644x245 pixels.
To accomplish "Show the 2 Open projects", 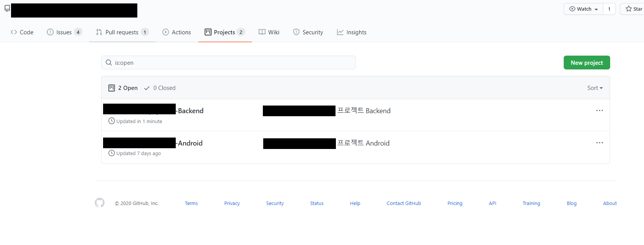I will 123,88.
